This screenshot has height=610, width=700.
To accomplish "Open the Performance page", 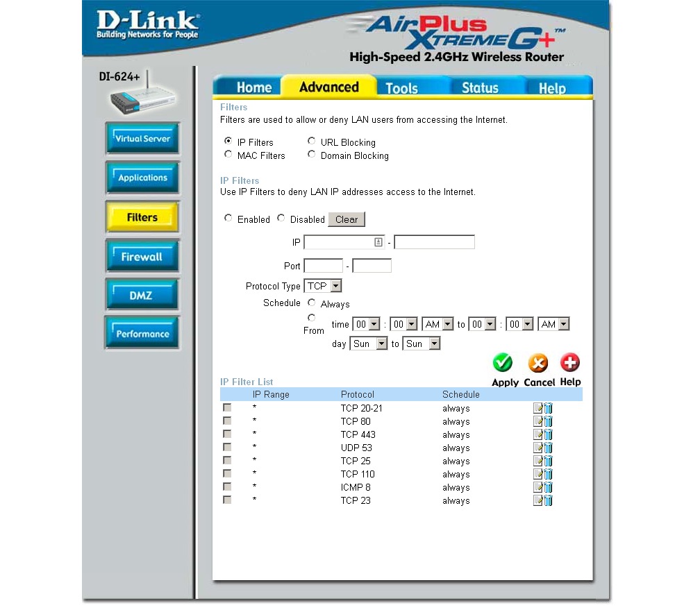I will pos(142,333).
